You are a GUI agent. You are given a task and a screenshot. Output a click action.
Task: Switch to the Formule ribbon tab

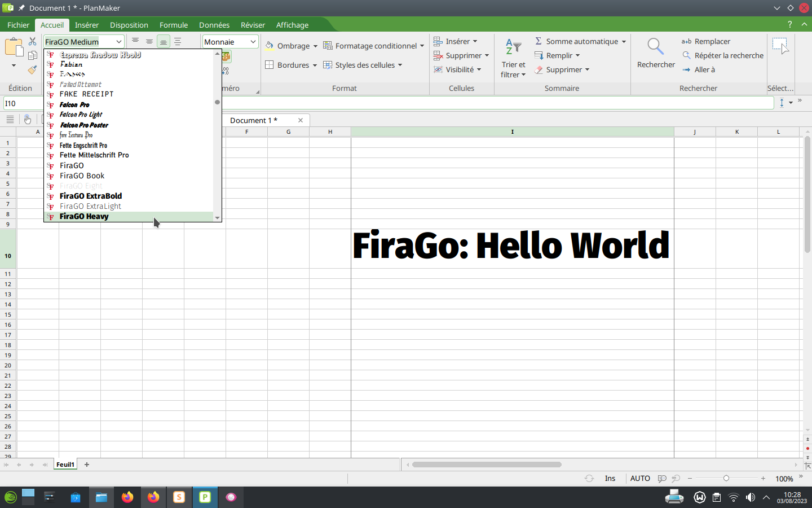[x=174, y=25]
